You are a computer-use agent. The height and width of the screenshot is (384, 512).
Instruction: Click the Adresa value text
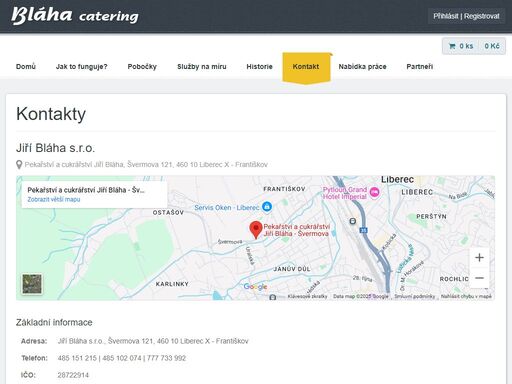153,341
